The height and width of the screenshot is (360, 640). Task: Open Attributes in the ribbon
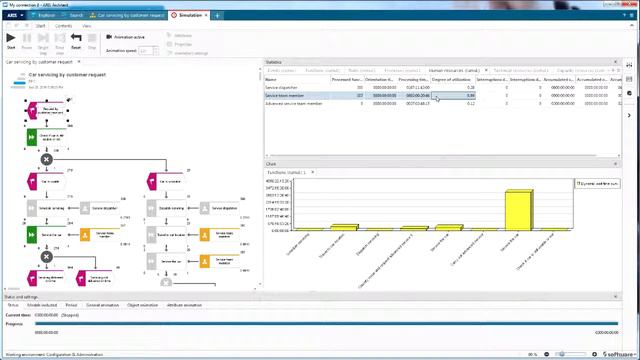(x=180, y=36)
